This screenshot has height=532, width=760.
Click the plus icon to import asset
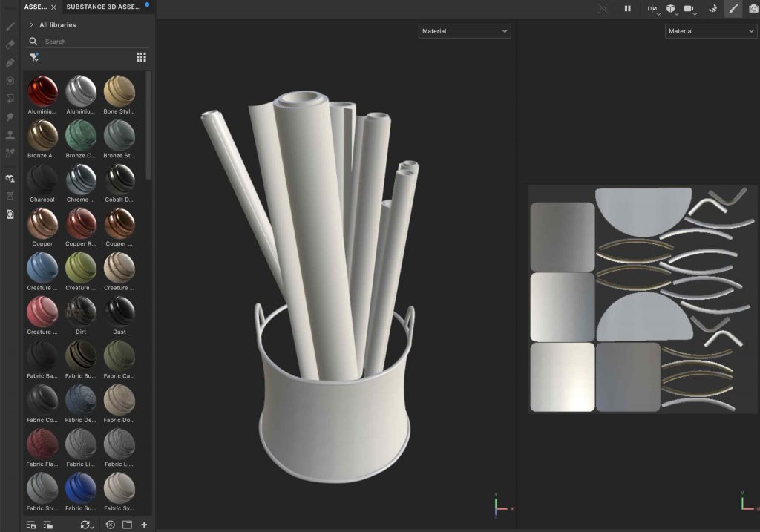tap(144, 525)
